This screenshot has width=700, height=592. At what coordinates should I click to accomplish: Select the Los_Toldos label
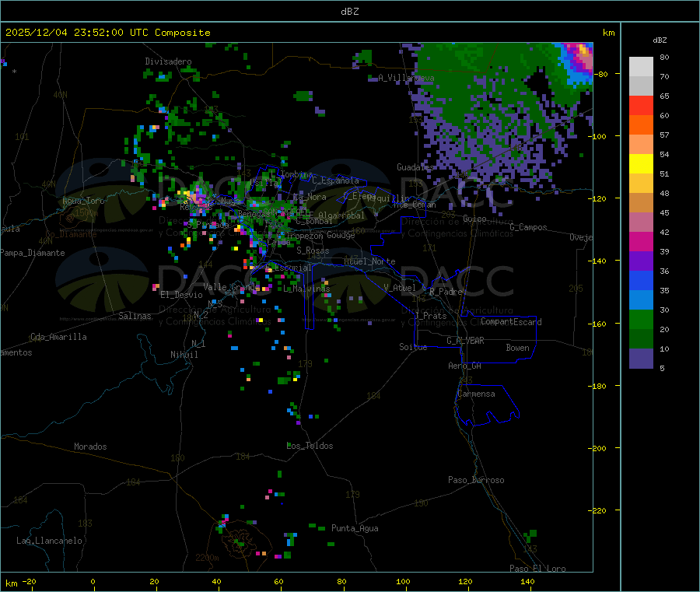tap(310, 446)
